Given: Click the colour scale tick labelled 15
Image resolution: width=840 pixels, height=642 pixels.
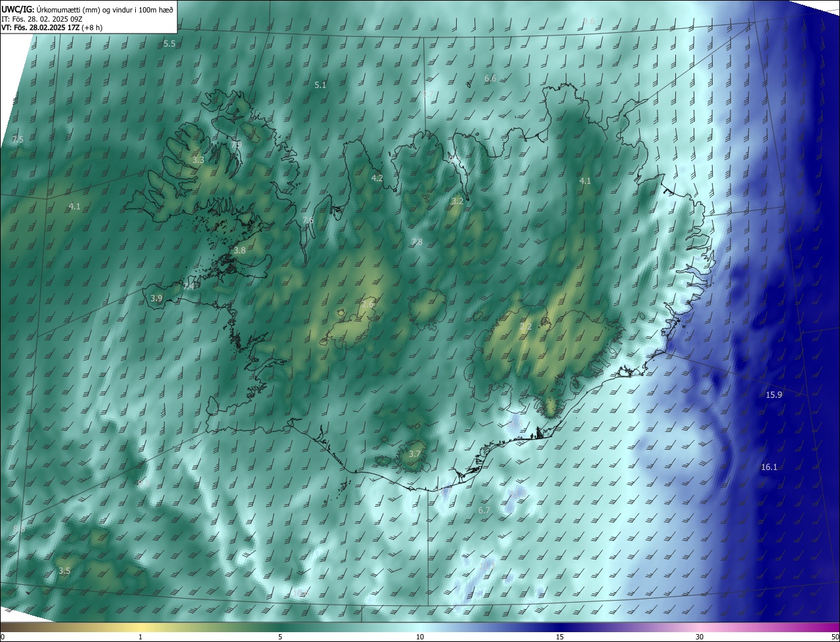Looking at the screenshot, I should (560, 637).
